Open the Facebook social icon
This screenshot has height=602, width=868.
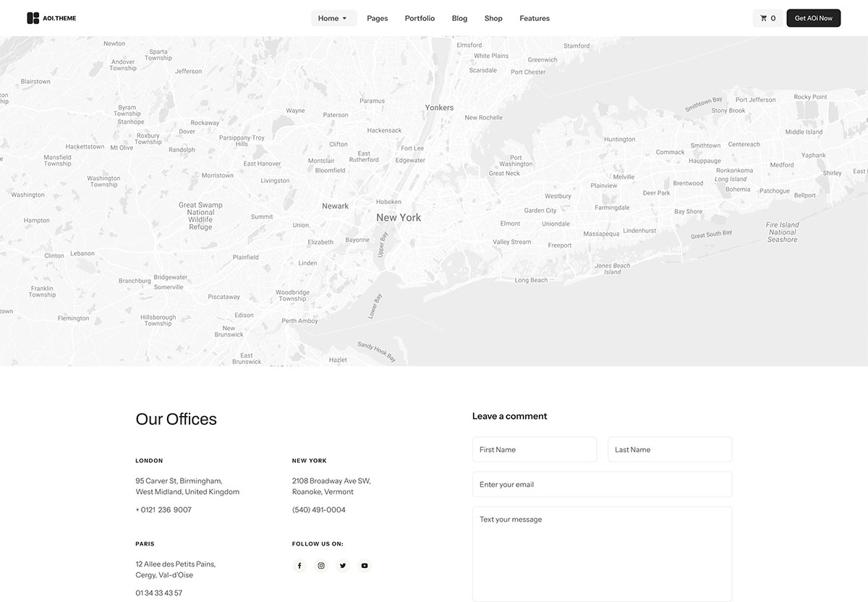click(299, 566)
